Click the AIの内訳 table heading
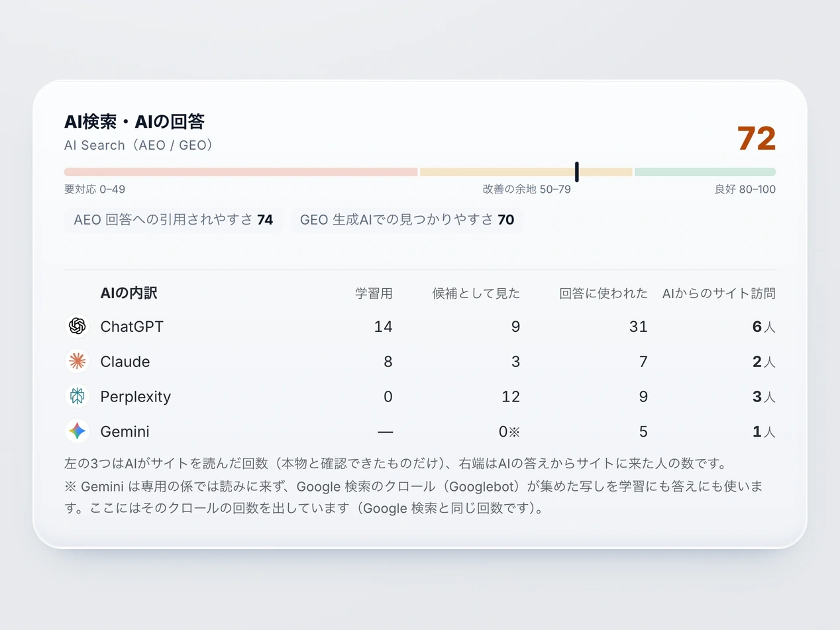This screenshot has width=840, height=630. point(129,293)
